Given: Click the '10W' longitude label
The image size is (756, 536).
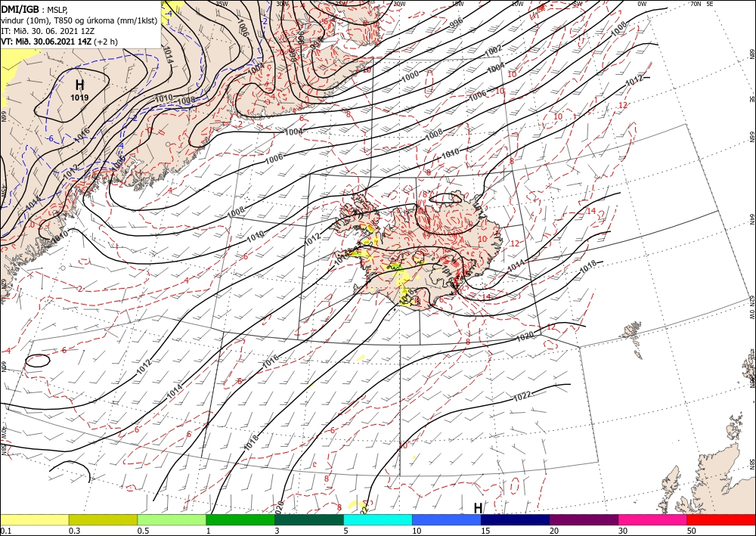Looking at the screenshot, I should (517, 3).
